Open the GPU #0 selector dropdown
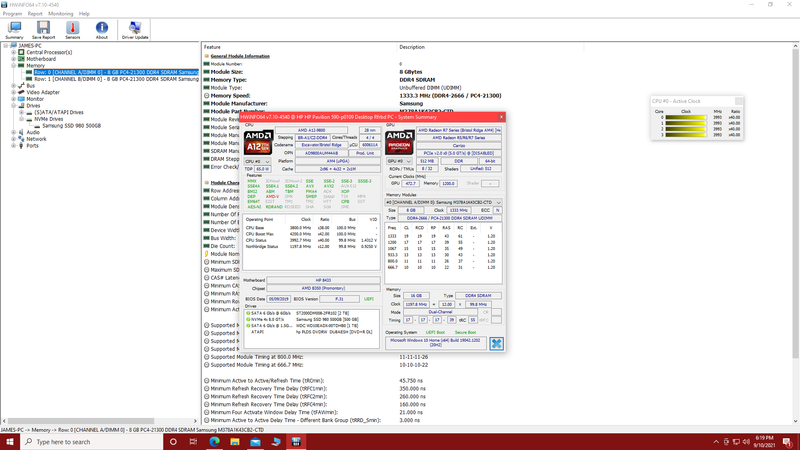Image resolution: width=800 pixels, height=450 pixels. coord(399,161)
